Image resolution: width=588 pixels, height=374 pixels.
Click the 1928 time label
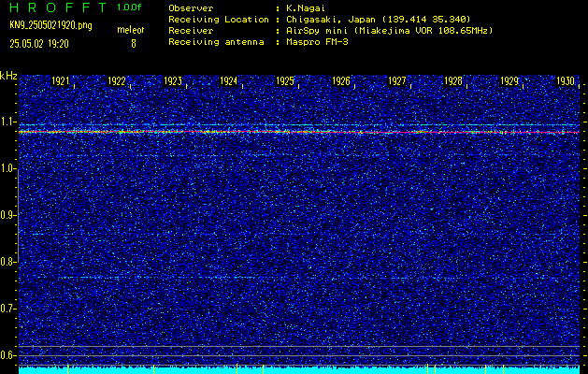(453, 81)
